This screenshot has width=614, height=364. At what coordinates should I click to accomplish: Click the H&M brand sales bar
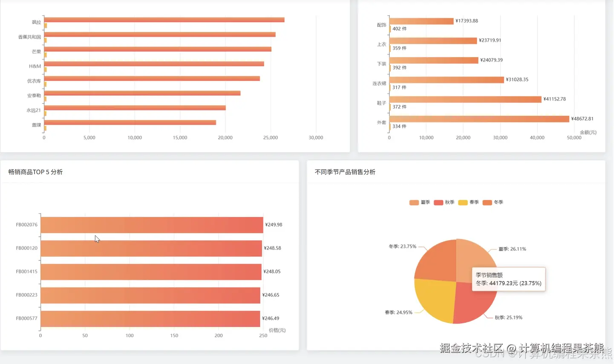pyautogui.click(x=154, y=64)
